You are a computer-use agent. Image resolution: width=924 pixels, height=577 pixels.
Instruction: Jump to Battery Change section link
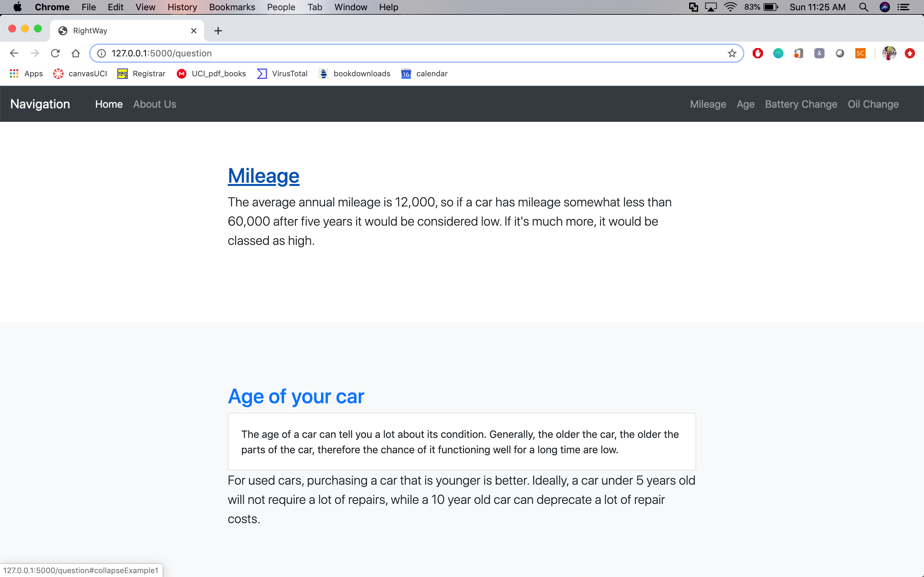801,104
